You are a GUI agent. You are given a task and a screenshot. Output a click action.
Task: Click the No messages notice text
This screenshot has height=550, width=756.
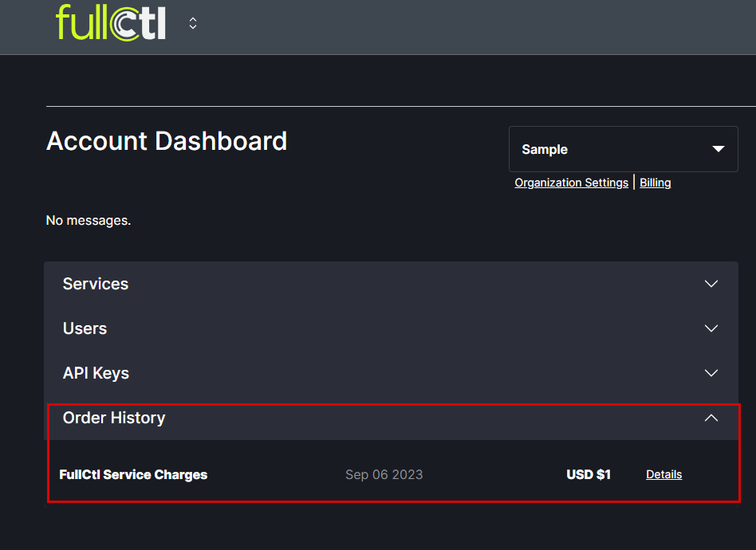(89, 220)
